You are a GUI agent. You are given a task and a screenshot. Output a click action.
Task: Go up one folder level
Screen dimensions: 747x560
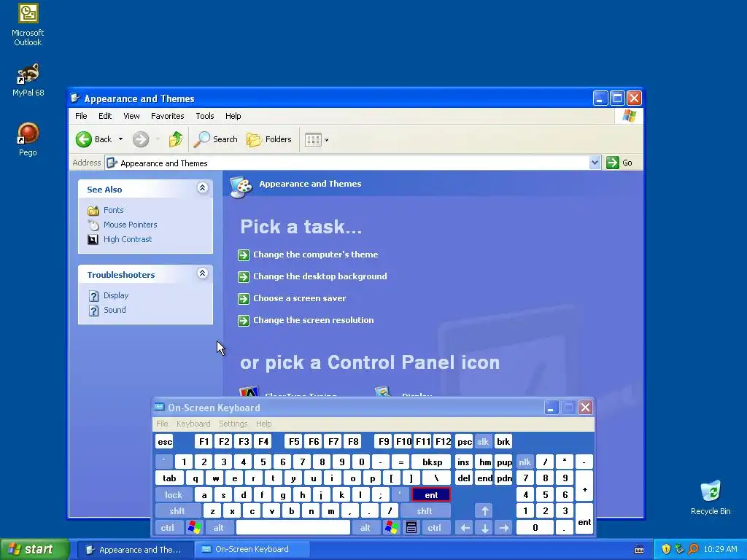click(x=175, y=139)
